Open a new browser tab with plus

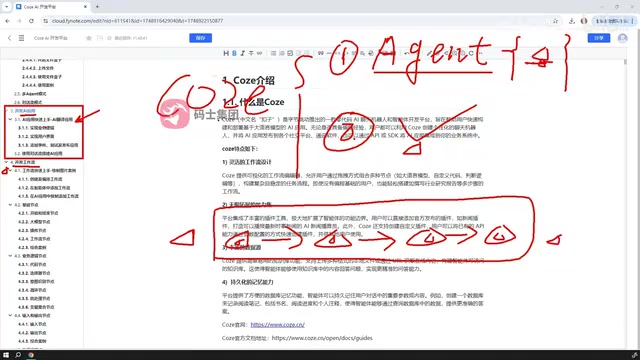click(x=97, y=7)
